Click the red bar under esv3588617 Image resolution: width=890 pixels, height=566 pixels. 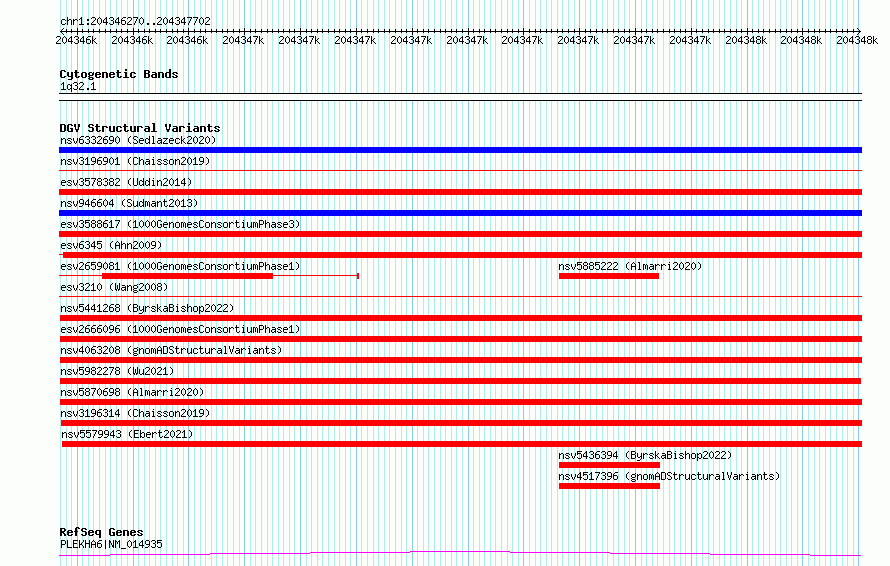(x=460, y=234)
